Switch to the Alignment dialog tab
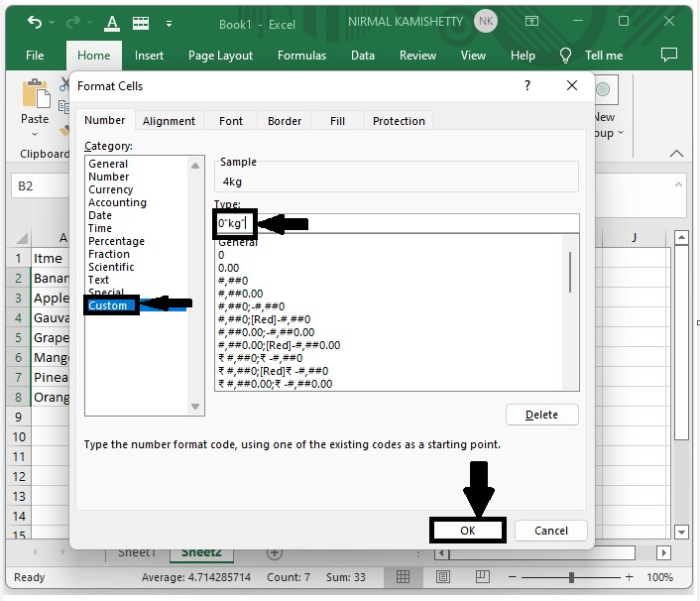The width and height of the screenshot is (700, 601). 169,121
